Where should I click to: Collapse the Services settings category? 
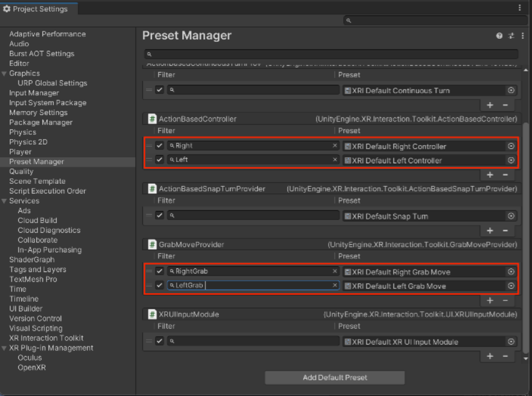point(5,201)
